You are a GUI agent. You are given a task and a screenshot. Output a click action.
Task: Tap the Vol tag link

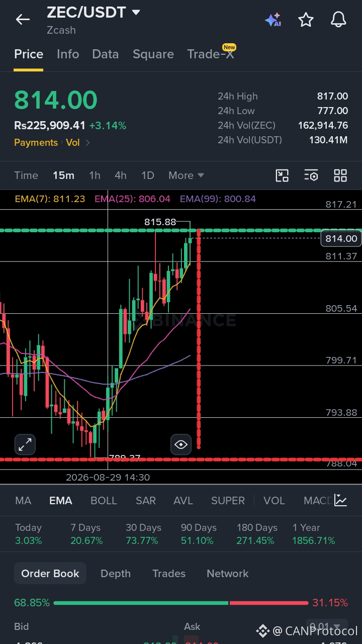click(x=73, y=143)
